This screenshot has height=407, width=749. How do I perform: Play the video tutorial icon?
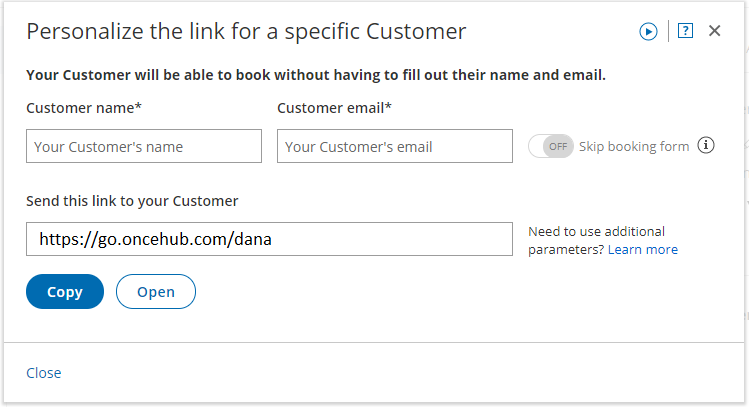tap(648, 31)
